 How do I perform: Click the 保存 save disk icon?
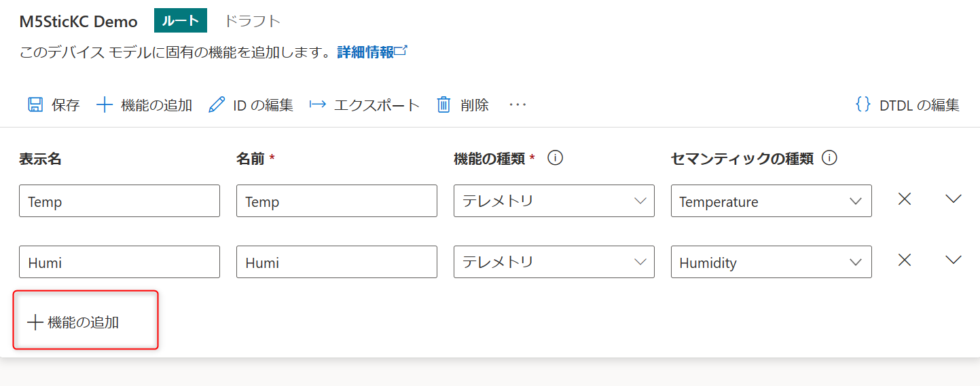coord(35,104)
